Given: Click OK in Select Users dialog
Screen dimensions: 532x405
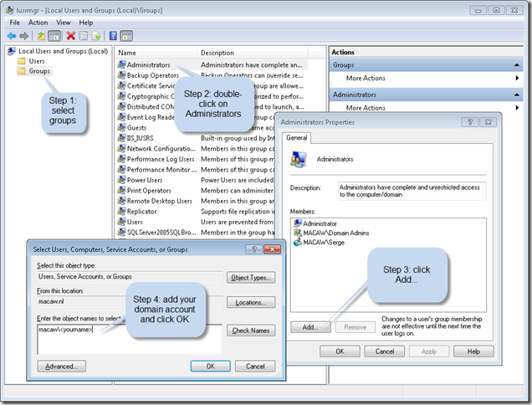Looking at the screenshot, I should click(x=210, y=367).
